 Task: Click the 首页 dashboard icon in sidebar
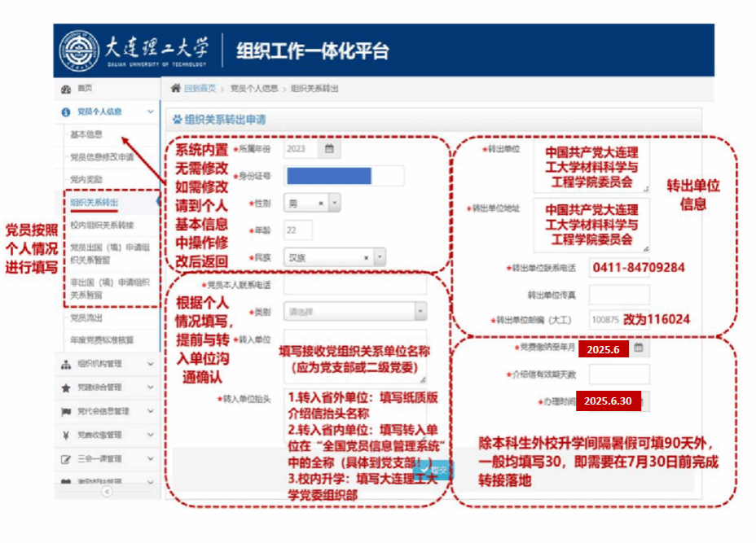(x=66, y=88)
